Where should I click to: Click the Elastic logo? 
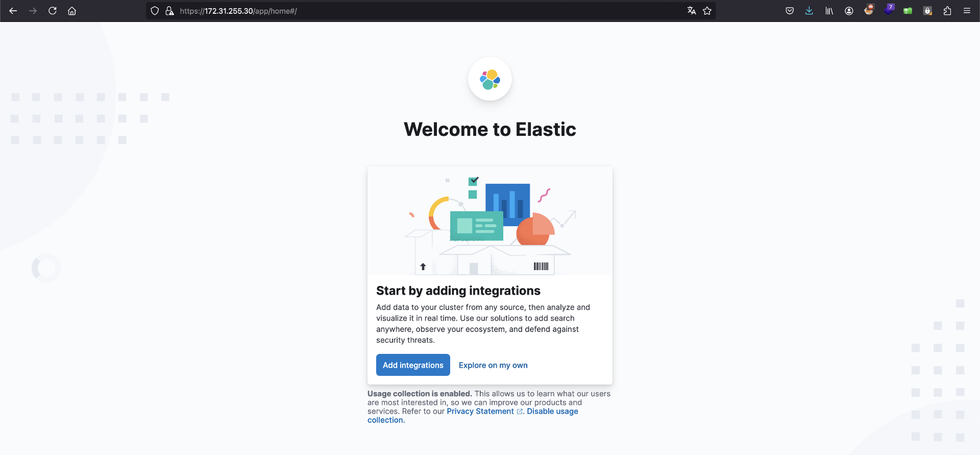[490, 79]
